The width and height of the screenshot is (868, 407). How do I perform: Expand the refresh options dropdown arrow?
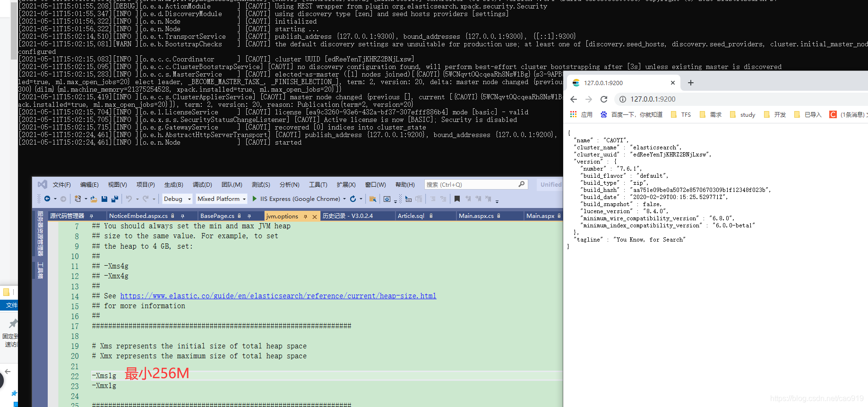point(361,199)
